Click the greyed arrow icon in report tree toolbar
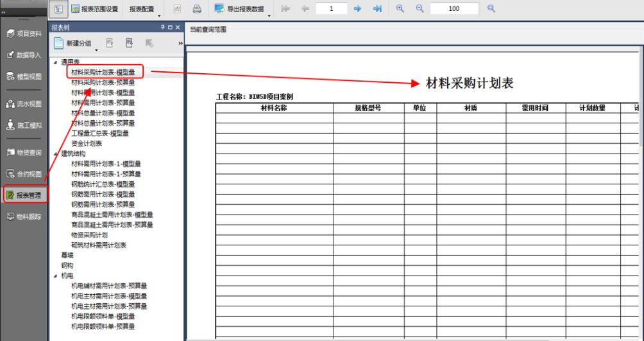This screenshot has height=341, width=644. point(149,43)
